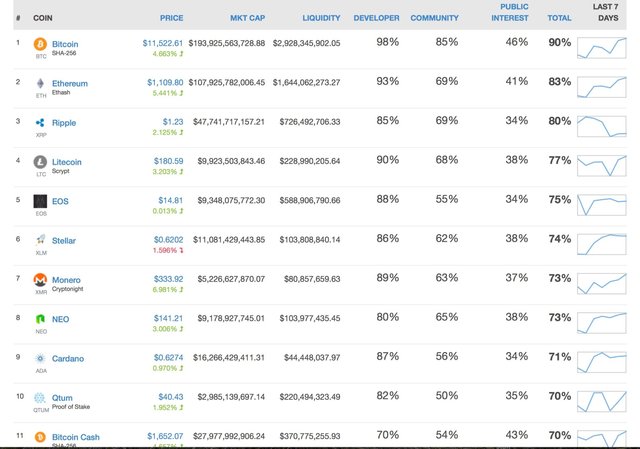Open the Bitcoin Cash coin link

point(76,437)
